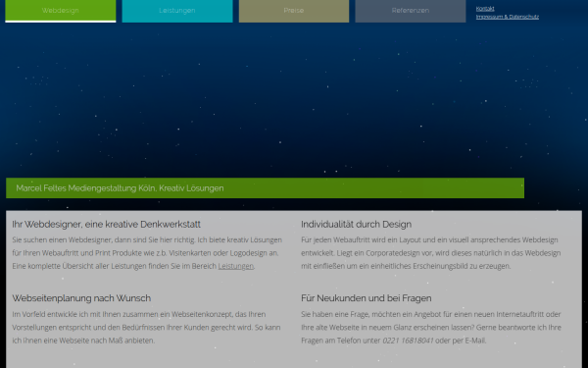The width and height of the screenshot is (588, 368).
Task: Select the Für Neukunden und bei Fragen heading
Action: click(366, 298)
